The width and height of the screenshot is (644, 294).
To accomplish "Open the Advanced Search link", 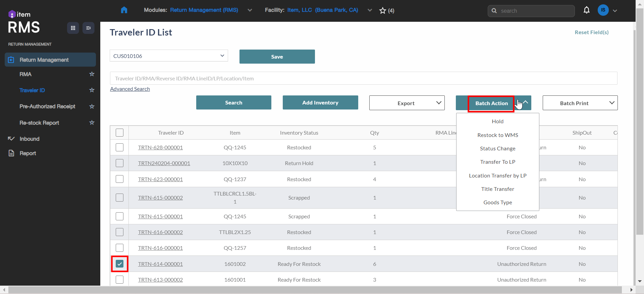I will click(x=130, y=89).
